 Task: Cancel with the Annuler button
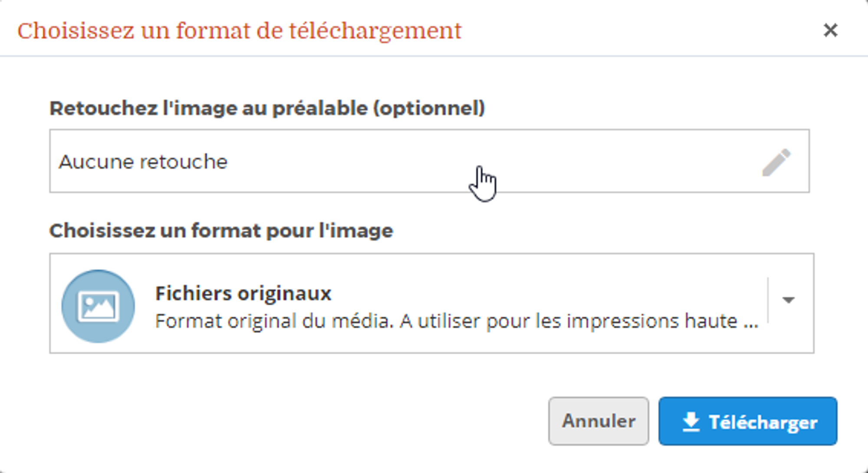598,421
